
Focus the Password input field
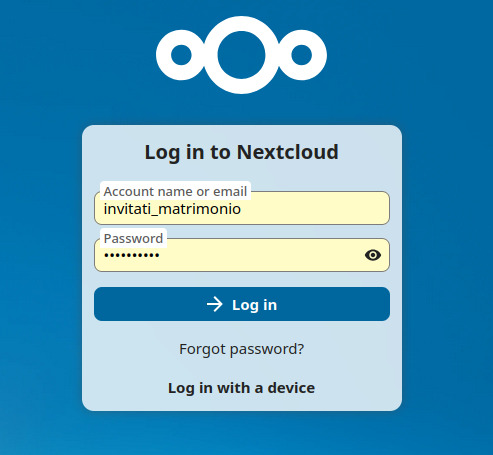242,255
